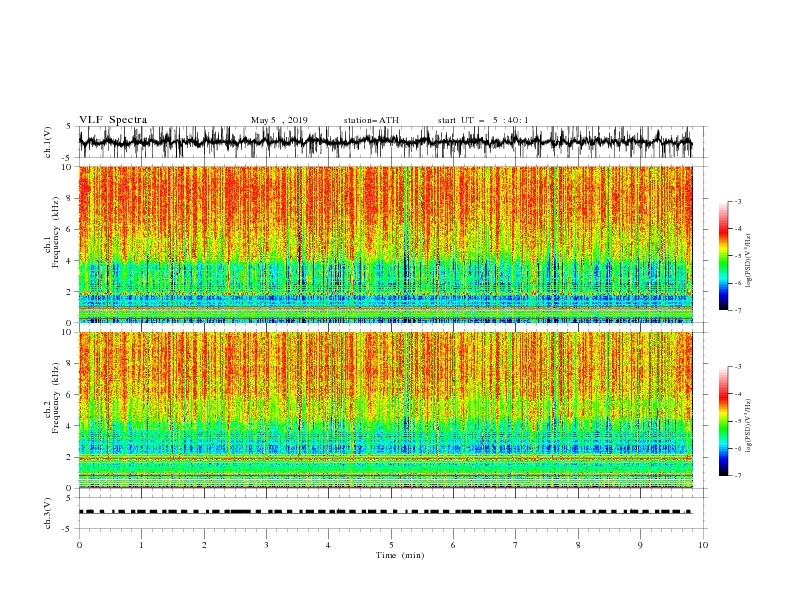Click the ch.3(V) dashed signal panel
The width and height of the screenshot is (792, 612).
[x=393, y=513]
